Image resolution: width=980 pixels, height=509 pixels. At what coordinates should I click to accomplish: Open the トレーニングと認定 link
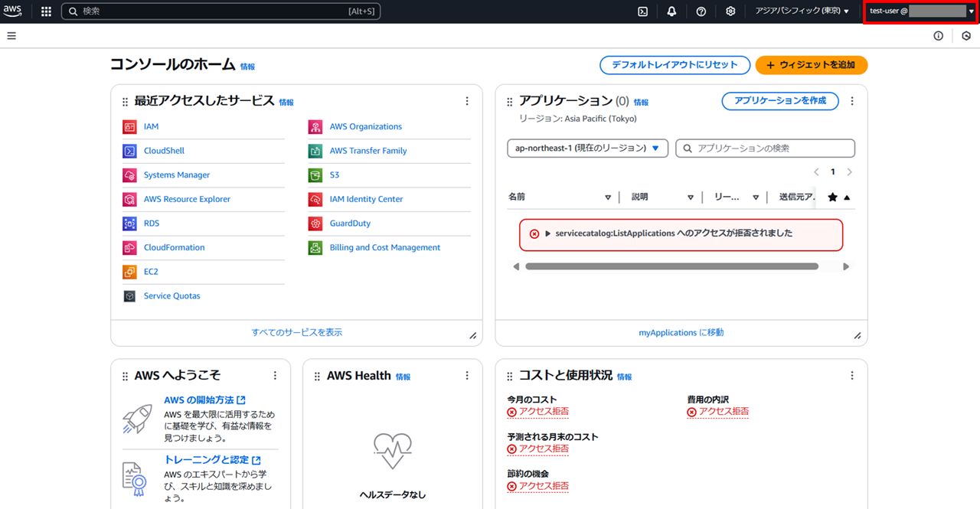pyautogui.click(x=212, y=460)
